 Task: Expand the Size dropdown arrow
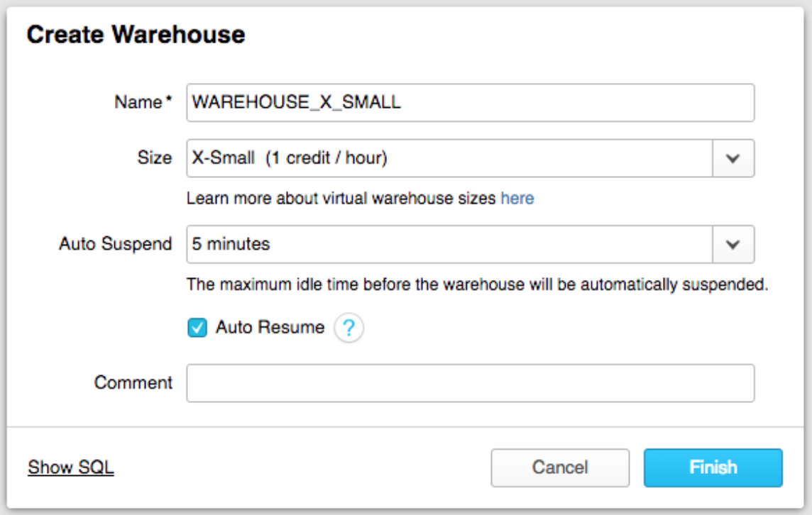(733, 158)
